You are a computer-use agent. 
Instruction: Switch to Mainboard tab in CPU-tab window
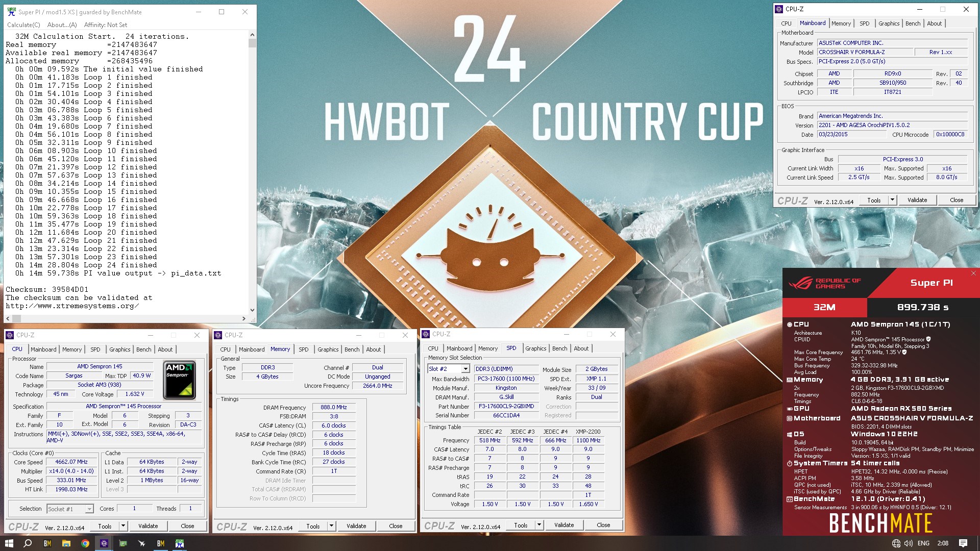43,349
